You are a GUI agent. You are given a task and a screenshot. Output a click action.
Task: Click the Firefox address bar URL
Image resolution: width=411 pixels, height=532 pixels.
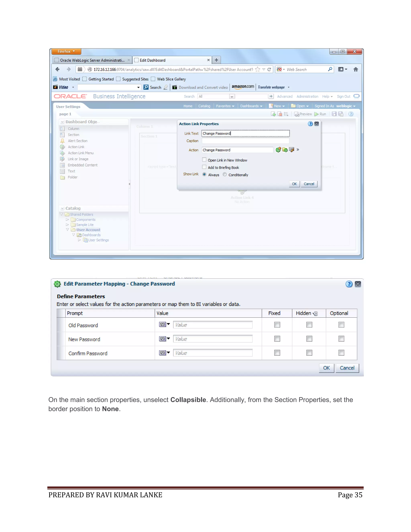tap(173, 69)
